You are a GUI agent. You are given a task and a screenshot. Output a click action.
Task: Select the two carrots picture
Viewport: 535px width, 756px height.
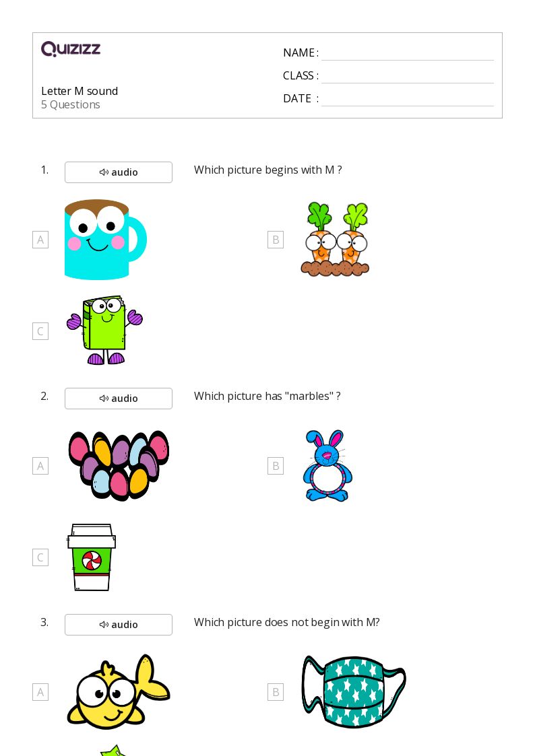(x=336, y=239)
